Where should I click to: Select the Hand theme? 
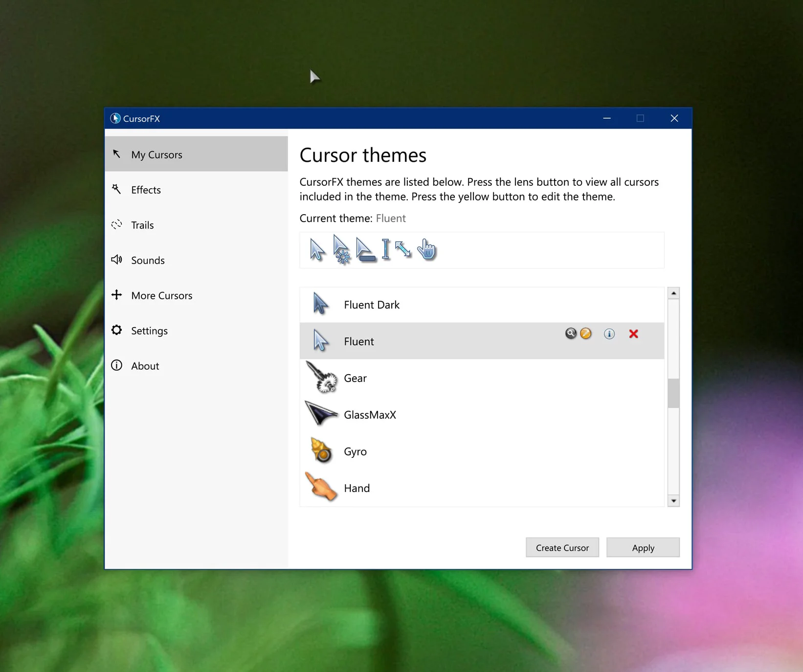tap(357, 488)
